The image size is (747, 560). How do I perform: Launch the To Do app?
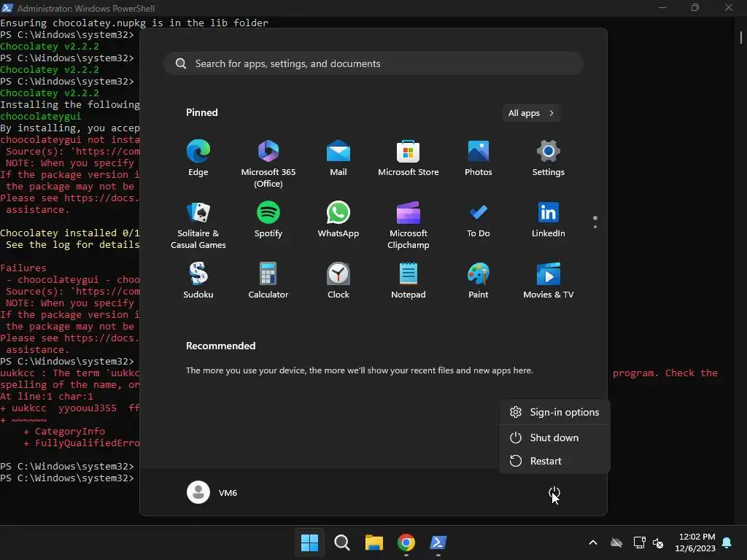click(x=479, y=219)
